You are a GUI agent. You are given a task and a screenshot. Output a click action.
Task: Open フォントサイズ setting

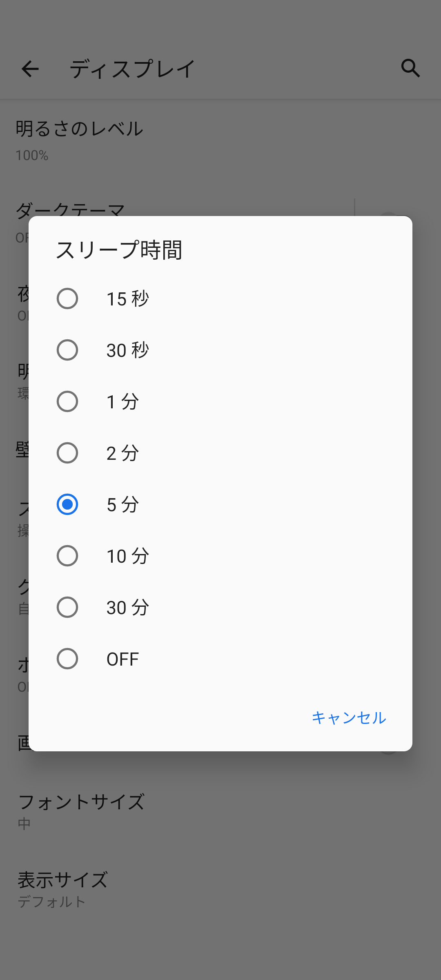(x=82, y=811)
